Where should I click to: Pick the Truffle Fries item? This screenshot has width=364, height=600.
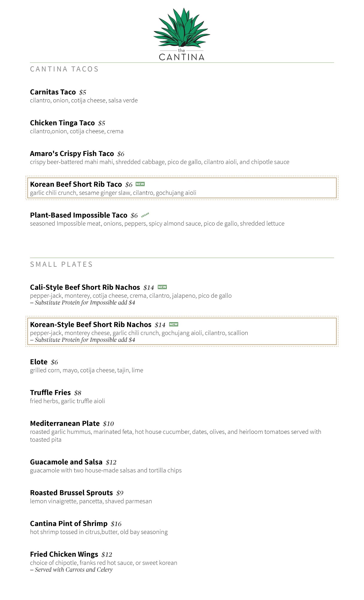tap(50, 393)
